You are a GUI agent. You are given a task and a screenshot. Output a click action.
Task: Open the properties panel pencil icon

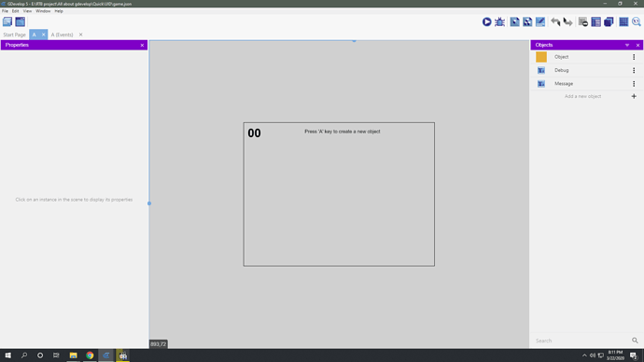click(x=540, y=21)
